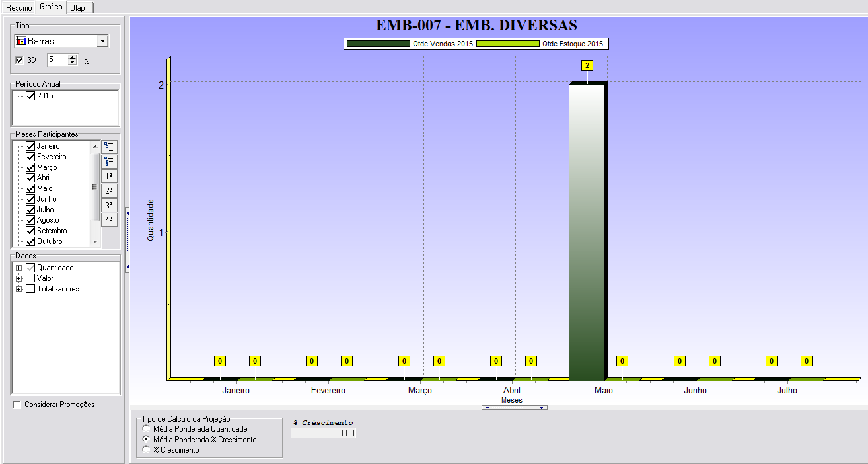The width and height of the screenshot is (868, 464).
Task: Toggle the Agosto month checkbox
Action: click(30, 220)
